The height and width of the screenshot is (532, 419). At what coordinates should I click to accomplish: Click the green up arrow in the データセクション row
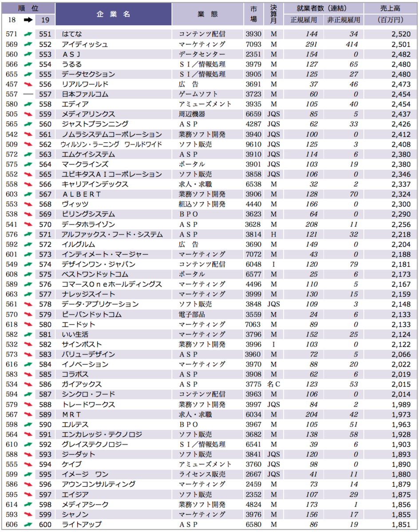tap(28, 74)
